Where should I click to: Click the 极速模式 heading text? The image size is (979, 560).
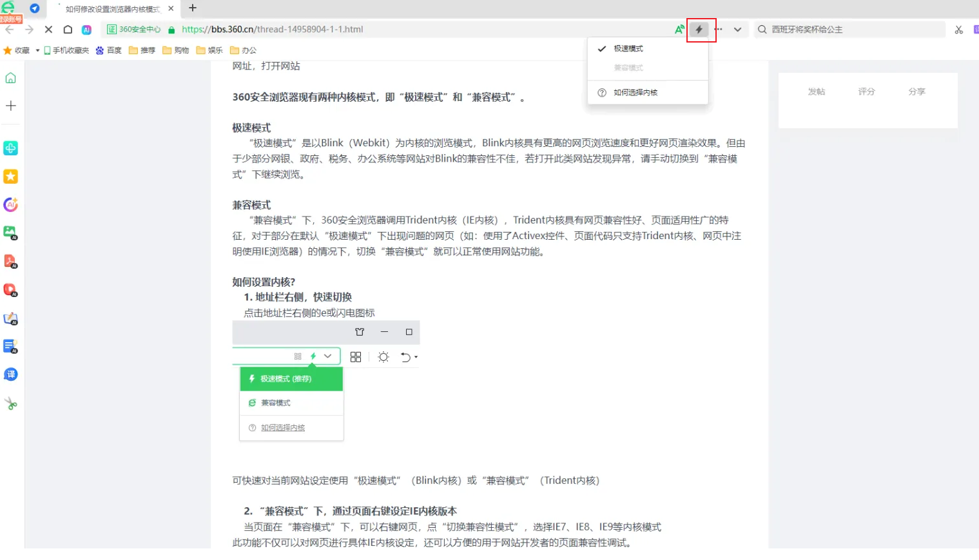click(x=251, y=128)
